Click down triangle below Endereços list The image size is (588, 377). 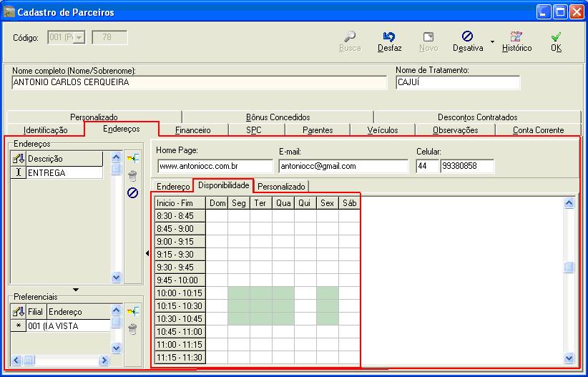coord(77,289)
